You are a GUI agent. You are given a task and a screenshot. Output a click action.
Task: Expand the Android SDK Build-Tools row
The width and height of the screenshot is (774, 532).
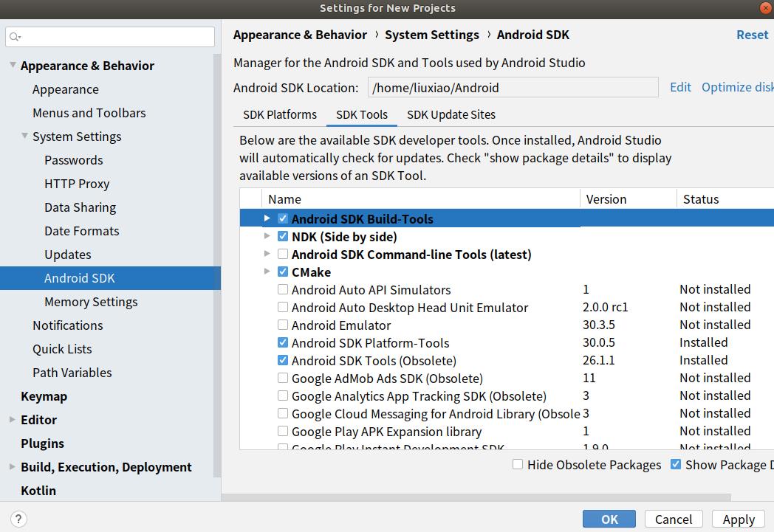[267, 219]
